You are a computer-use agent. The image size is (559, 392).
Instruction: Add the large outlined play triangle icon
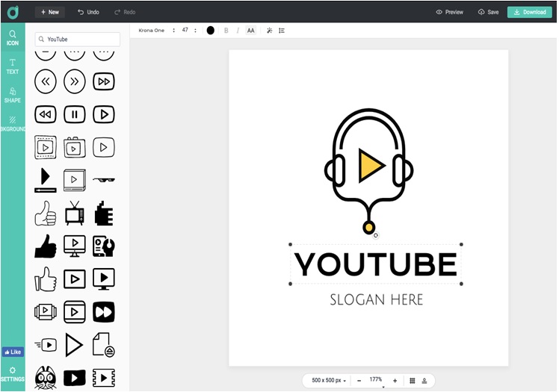tap(74, 345)
